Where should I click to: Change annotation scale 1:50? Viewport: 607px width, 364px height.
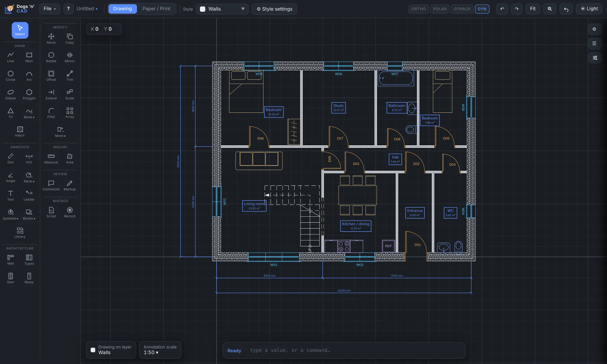tap(160, 350)
